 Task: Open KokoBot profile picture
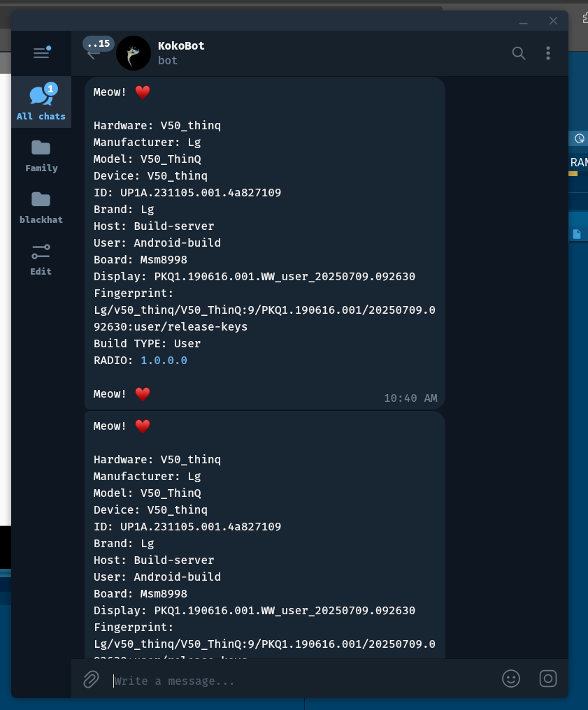click(x=133, y=53)
